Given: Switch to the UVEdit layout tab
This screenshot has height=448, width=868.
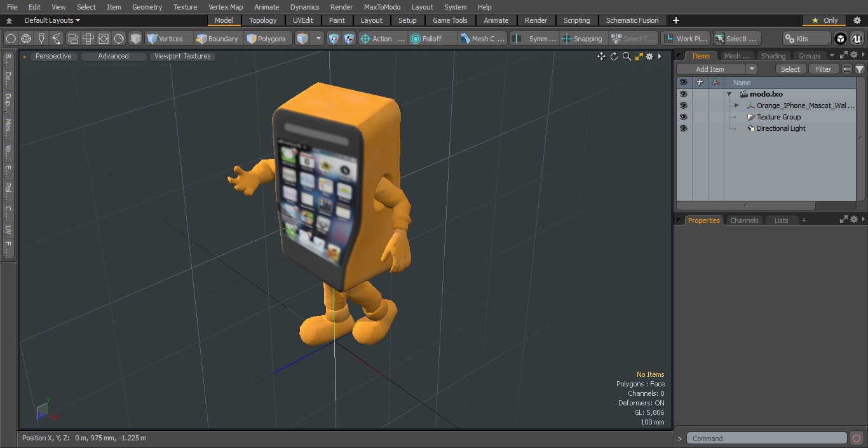Looking at the screenshot, I should (x=303, y=20).
